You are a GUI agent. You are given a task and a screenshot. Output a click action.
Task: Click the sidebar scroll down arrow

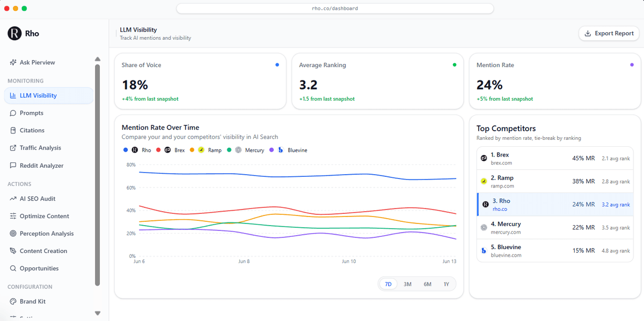click(x=97, y=313)
